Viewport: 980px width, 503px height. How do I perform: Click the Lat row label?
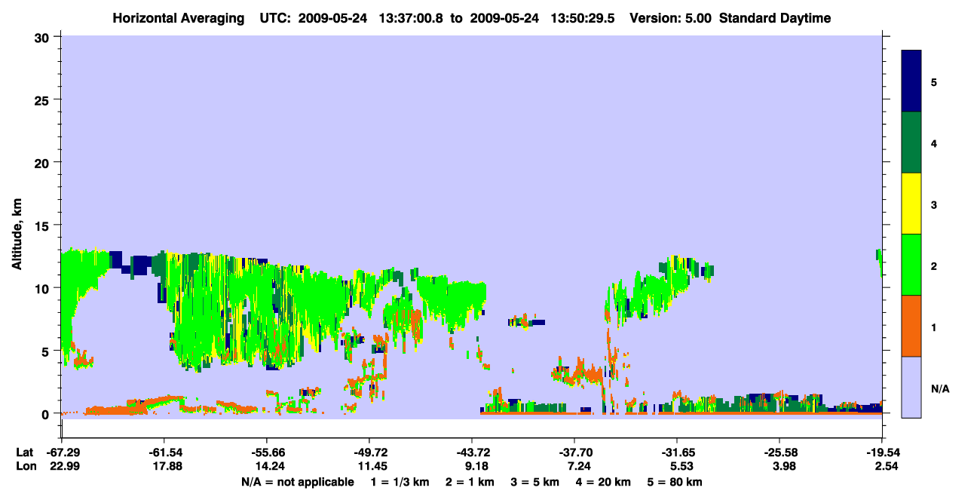pyautogui.click(x=24, y=452)
